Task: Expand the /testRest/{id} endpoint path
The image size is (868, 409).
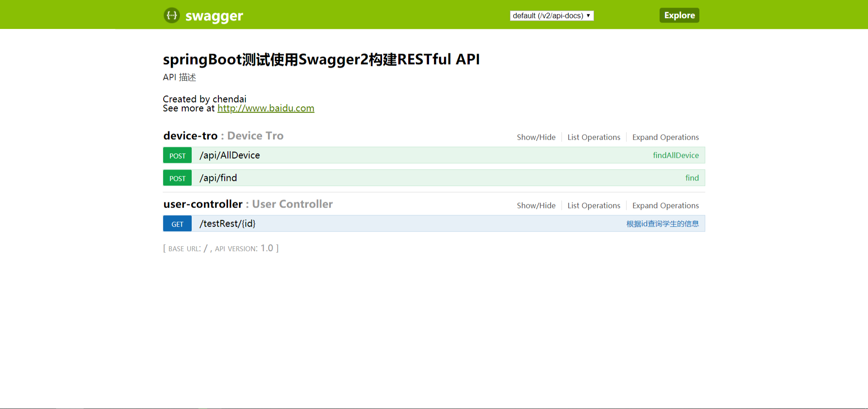Action: pos(227,224)
